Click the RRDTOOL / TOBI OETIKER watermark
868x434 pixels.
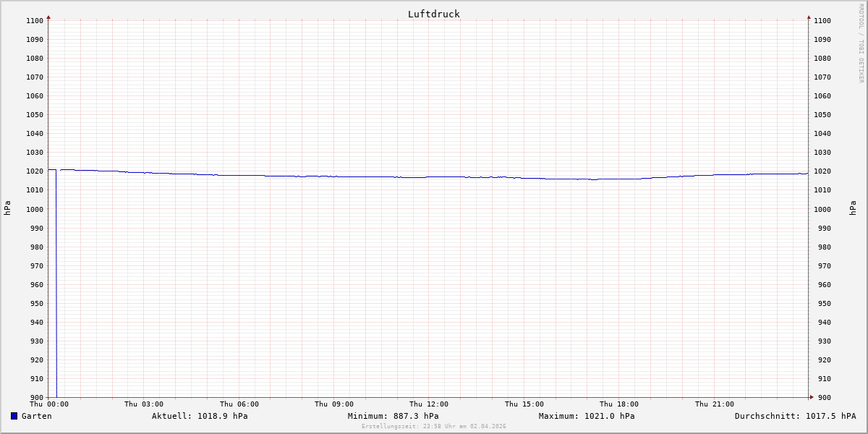[861, 43]
